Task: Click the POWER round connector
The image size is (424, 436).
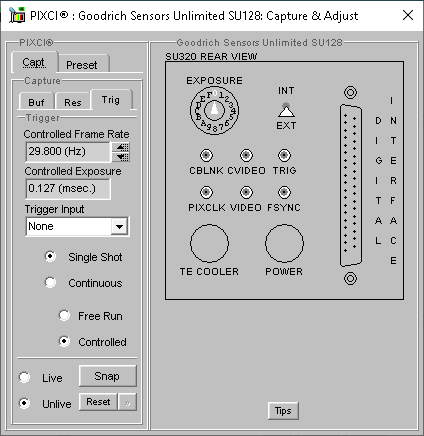Action: (x=284, y=243)
